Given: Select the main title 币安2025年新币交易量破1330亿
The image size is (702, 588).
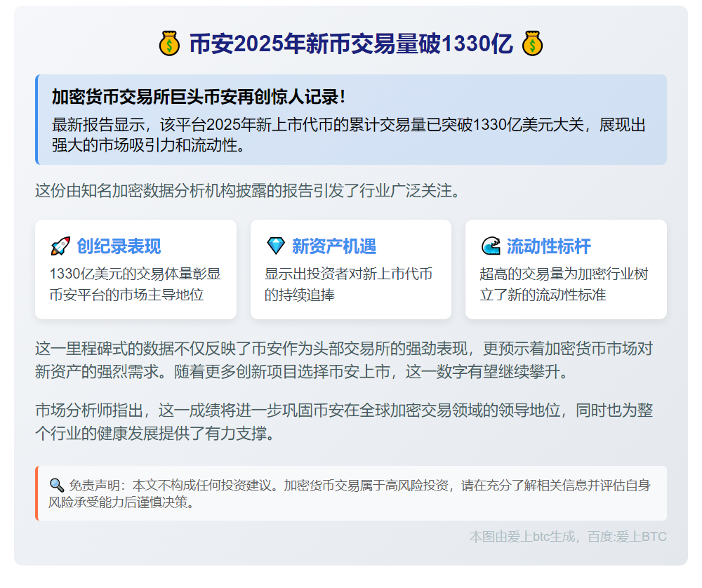Looking at the screenshot, I should [x=351, y=44].
